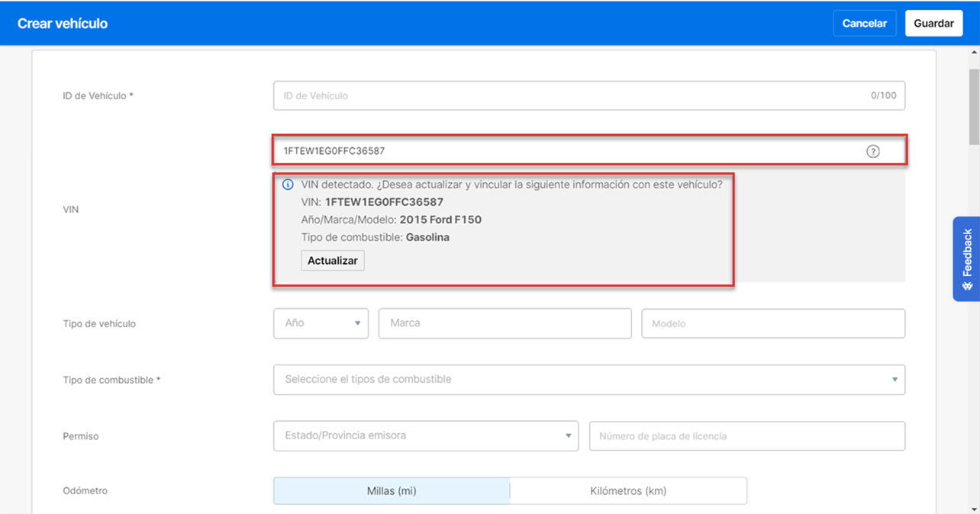Click the '0/100' character counter
This screenshot has height=514, width=980.
[x=883, y=95]
